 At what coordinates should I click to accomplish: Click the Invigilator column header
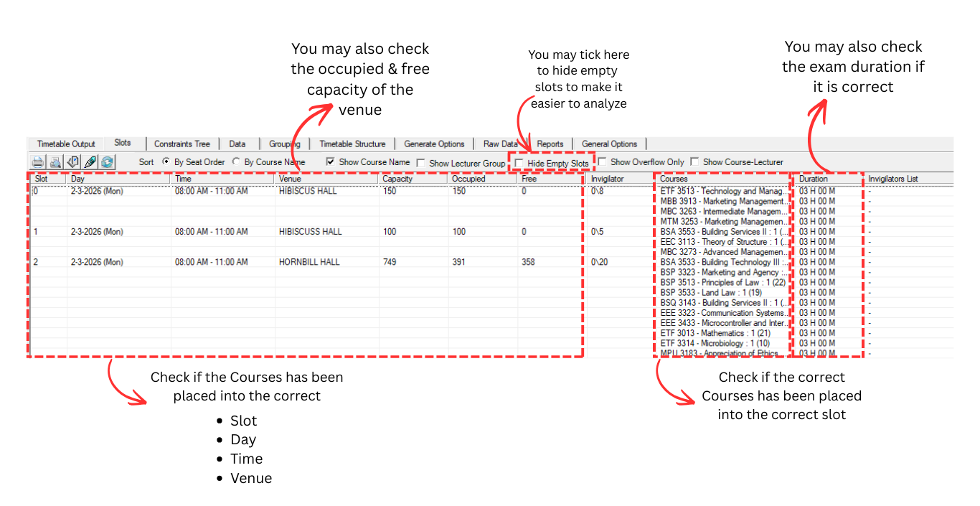(621, 179)
